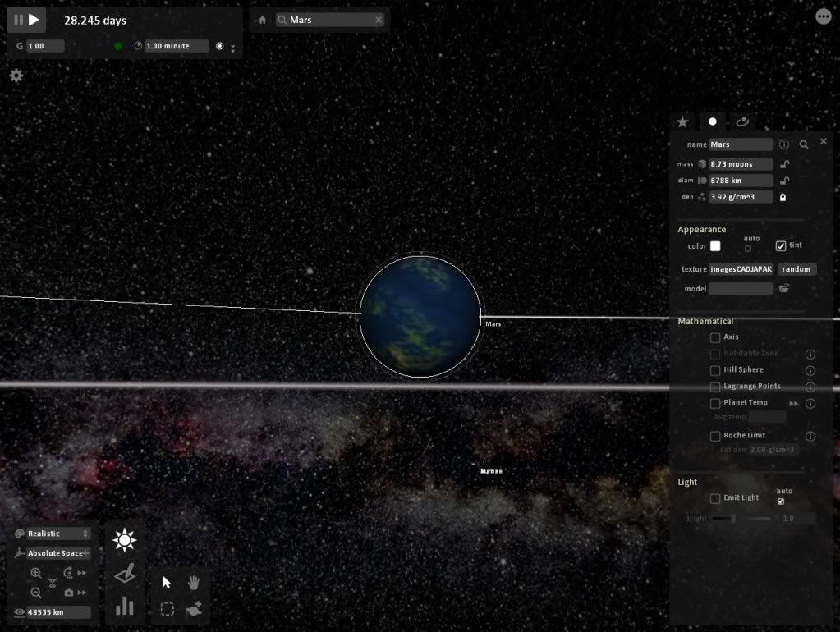Open the settings gear icon

tap(16, 76)
